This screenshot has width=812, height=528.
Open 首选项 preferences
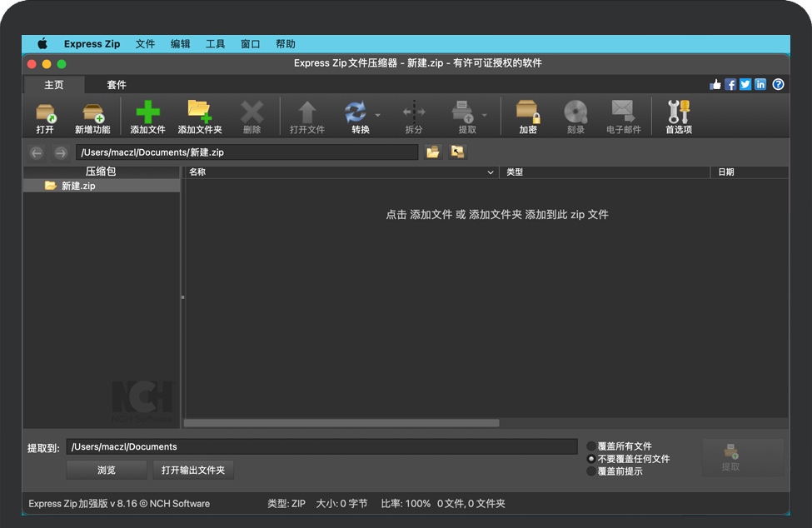[x=679, y=116]
